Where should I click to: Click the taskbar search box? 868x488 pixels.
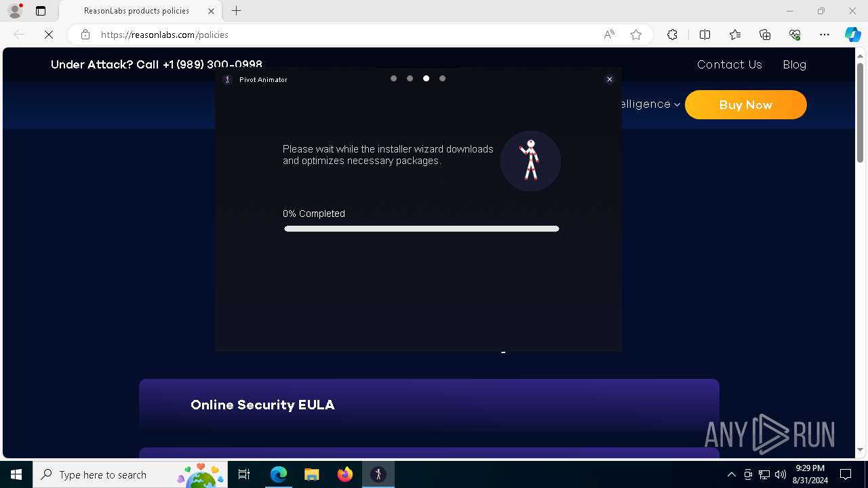[130, 474]
